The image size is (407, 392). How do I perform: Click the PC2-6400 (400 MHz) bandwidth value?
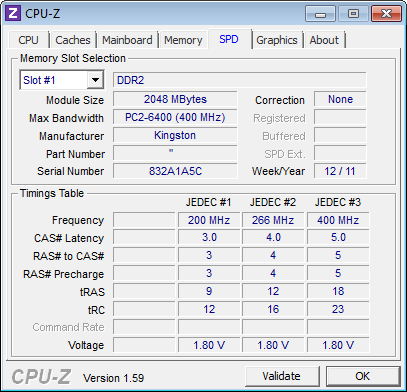pos(175,117)
